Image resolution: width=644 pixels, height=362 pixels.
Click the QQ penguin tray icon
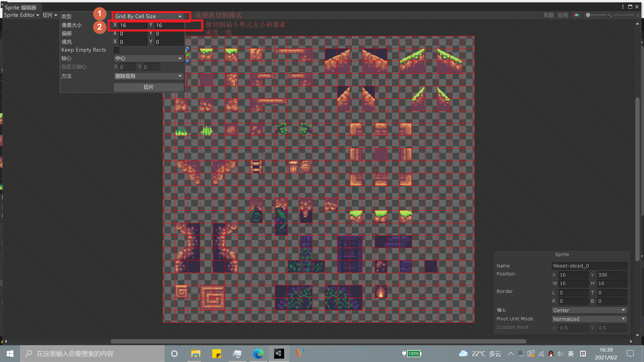[x=551, y=354]
